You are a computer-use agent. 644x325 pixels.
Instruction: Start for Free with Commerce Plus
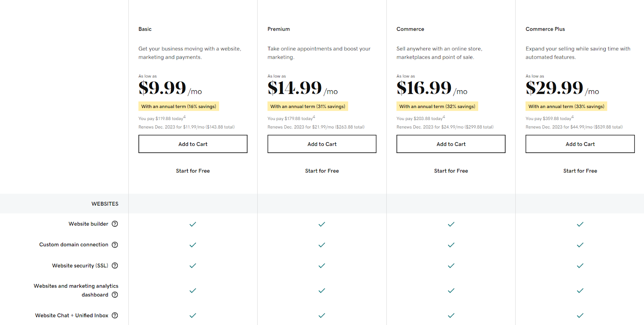(580, 171)
